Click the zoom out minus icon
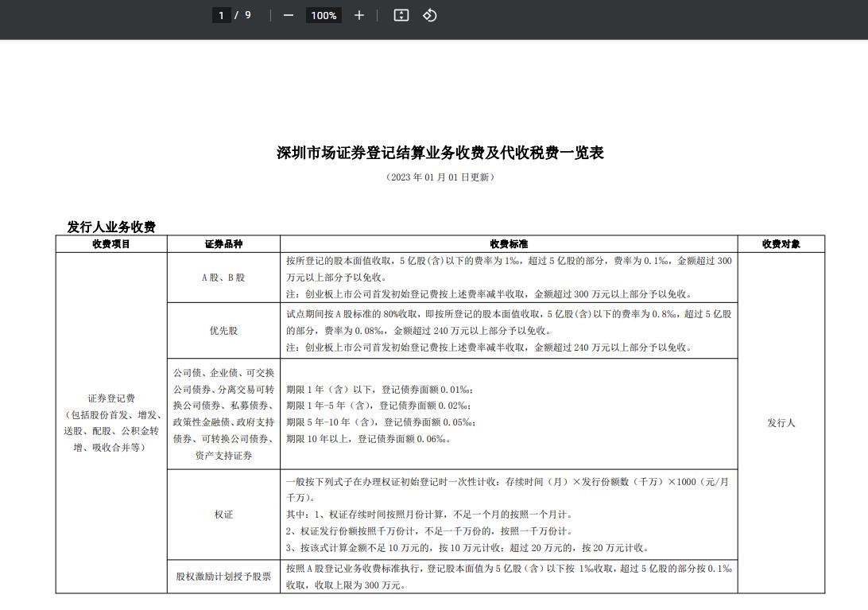This screenshot has height=610, width=868. tap(288, 16)
